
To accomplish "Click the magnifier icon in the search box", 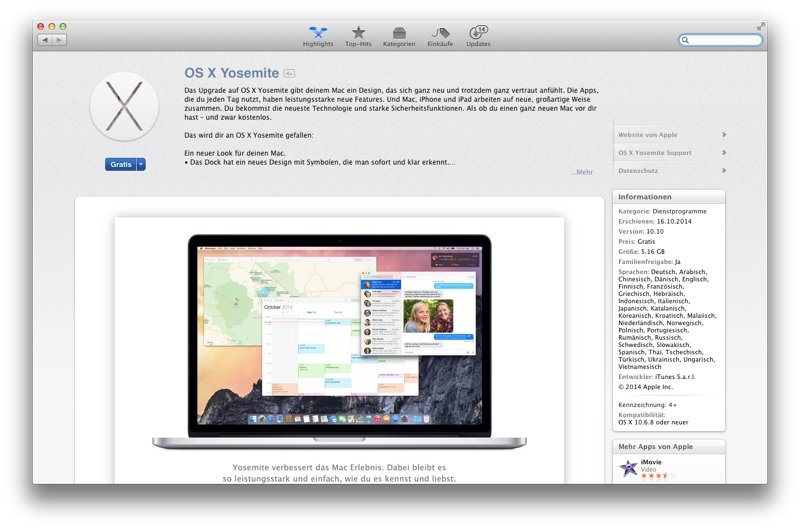I will (x=686, y=40).
